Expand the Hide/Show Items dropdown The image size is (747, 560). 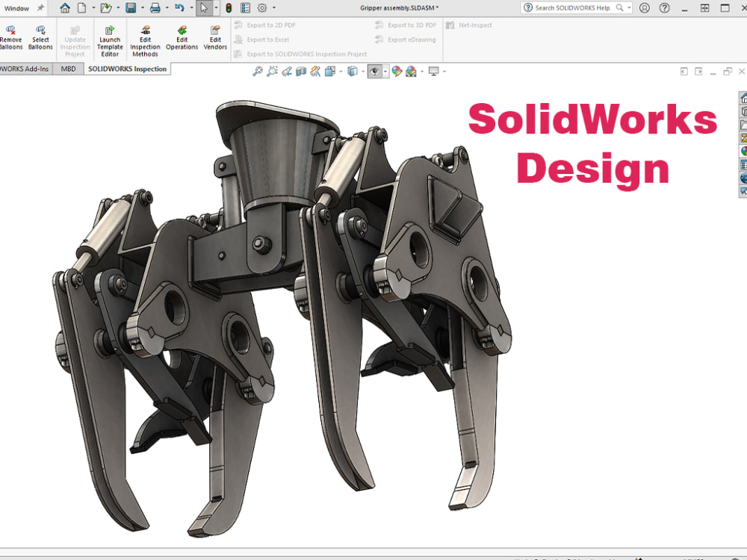pyautogui.click(x=385, y=71)
